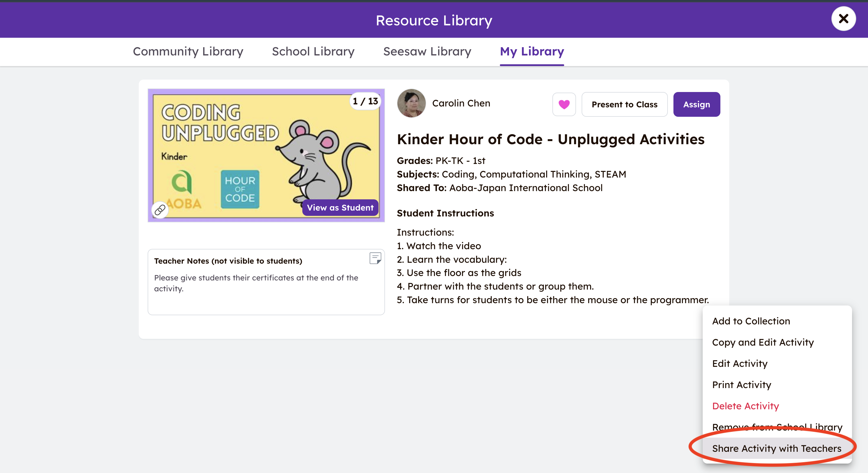Viewport: 868px width, 473px height.
Task: Choose Edit Activity menu option
Action: [x=740, y=364]
